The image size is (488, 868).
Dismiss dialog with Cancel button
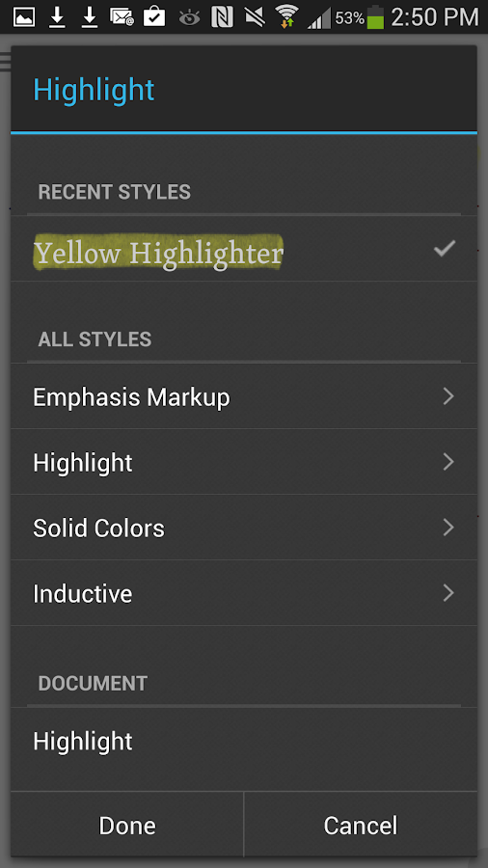point(361,825)
